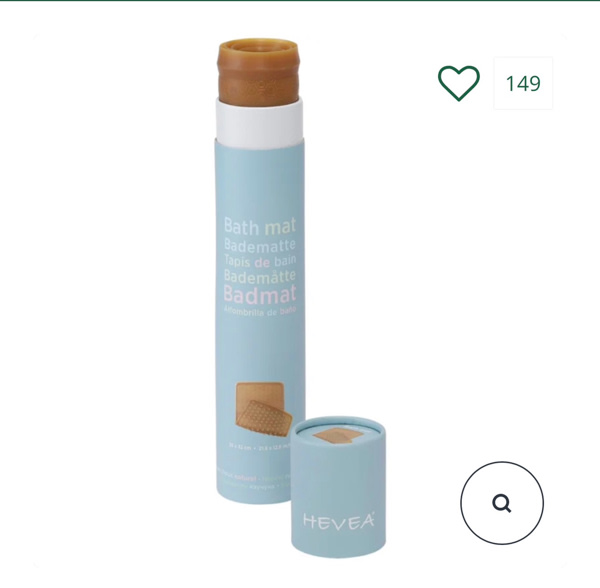The width and height of the screenshot is (600, 588).
Task: Click the detached blue tube lid
Action: pos(338,489)
